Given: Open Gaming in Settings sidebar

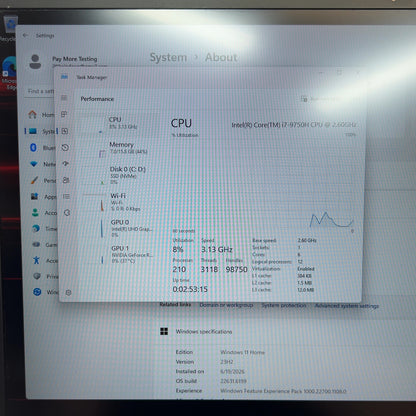Looking at the screenshot, I should point(45,245).
